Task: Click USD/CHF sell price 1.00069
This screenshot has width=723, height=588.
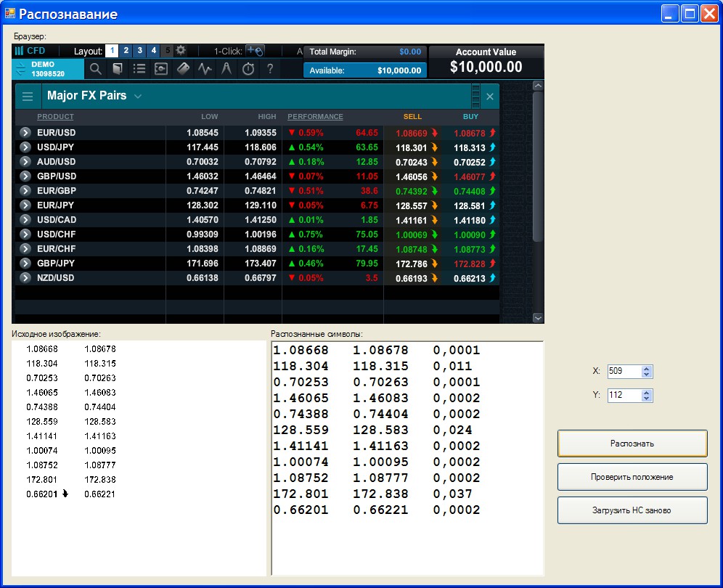Action: [x=412, y=234]
